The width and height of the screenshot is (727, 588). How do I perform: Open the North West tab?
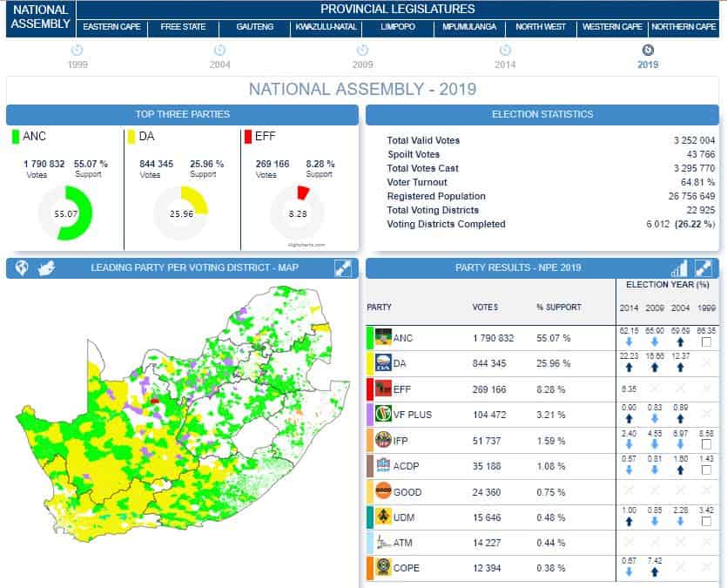tap(541, 27)
